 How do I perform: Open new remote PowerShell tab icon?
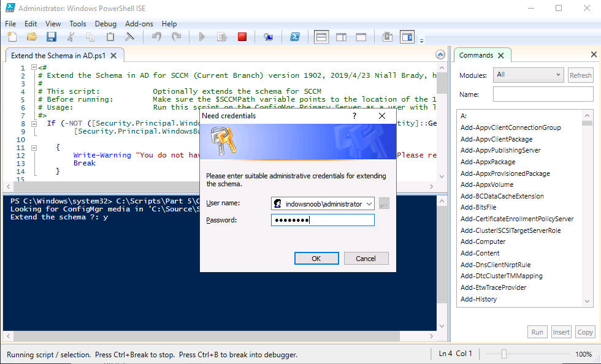(269, 37)
